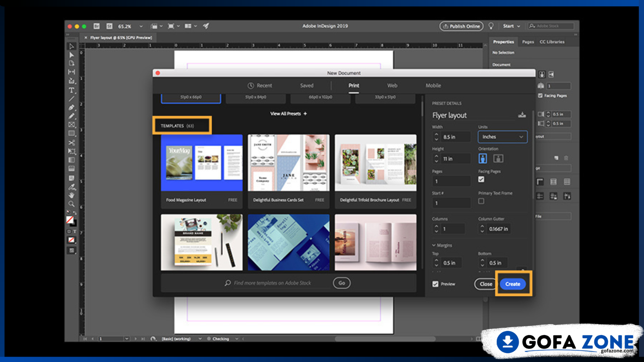This screenshot has width=644, height=362.
Task: Select the Print tab
Action: 354,85
